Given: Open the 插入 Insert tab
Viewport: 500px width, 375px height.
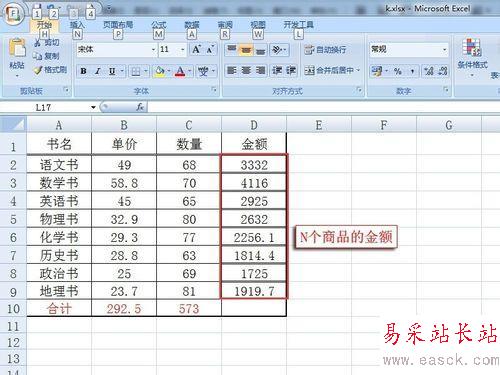Looking at the screenshot, I should pyautogui.click(x=77, y=25).
